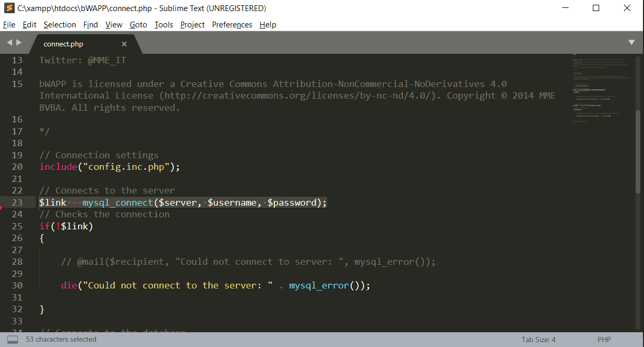Click the "// Connects to the server" comment
This screenshot has width=644, height=347.
pos(107,190)
